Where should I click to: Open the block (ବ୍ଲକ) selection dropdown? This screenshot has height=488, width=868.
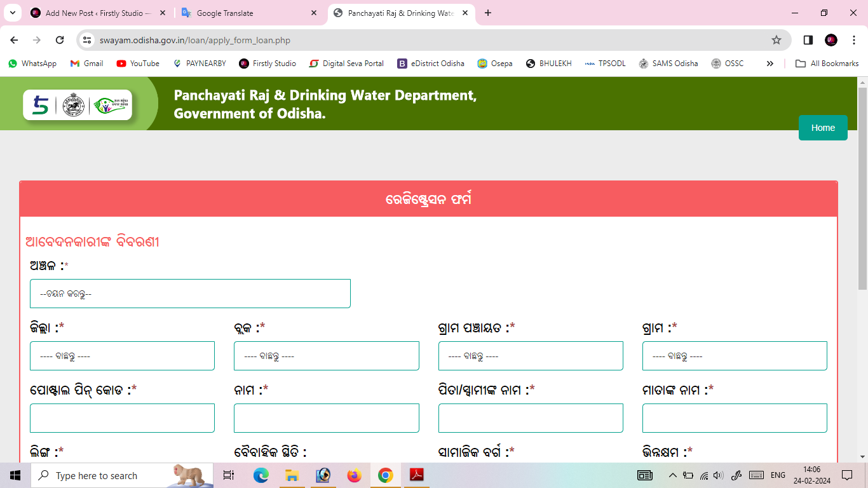pyautogui.click(x=327, y=356)
